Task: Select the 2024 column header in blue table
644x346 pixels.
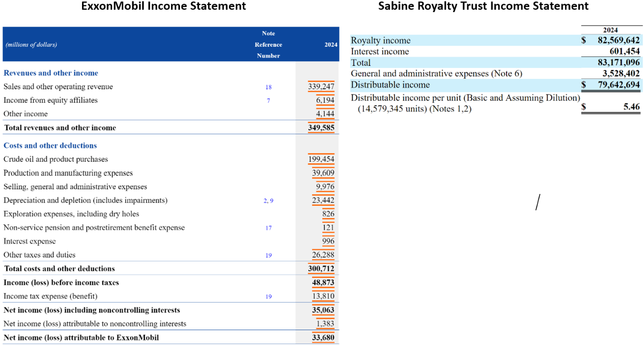Action: tap(331, 45)
